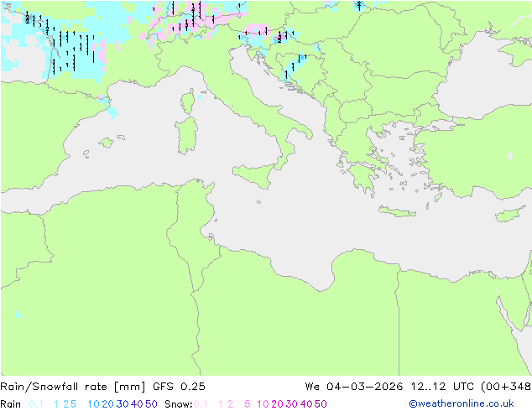Image resolution: width=532 pixels, height=411 pixels.
Task: Pick the Snow legend 20 value
Action: [277, 404]
